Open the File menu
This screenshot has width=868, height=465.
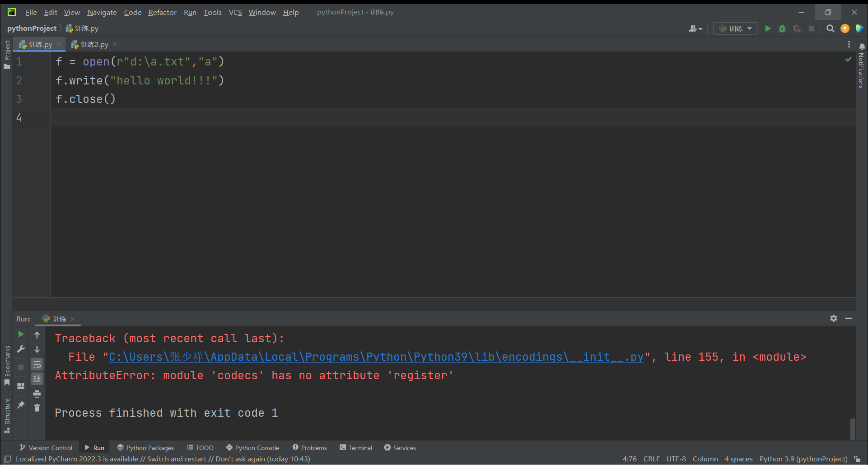pos(31,12)
